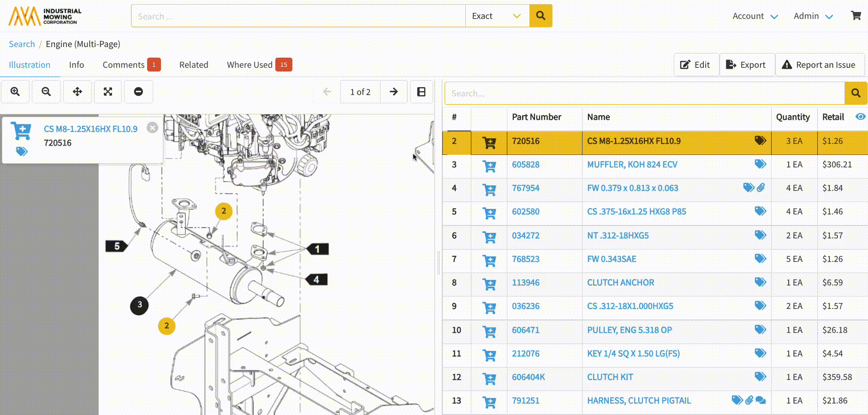The height and width of the screenshot is (415, 868).
Task: Toggle the page layout panel icon
Action: 421,92
